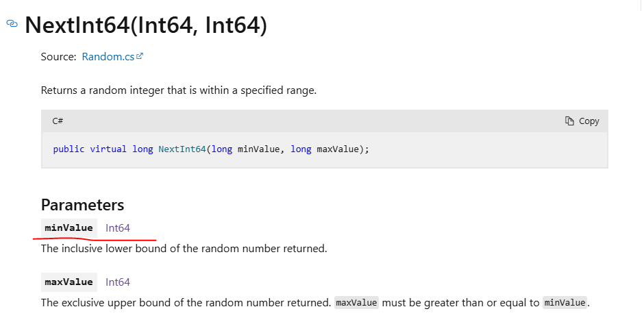Click the external-link icon after Random.cs
The width and height of the screenshot is (644, 320).
(140, 56)
